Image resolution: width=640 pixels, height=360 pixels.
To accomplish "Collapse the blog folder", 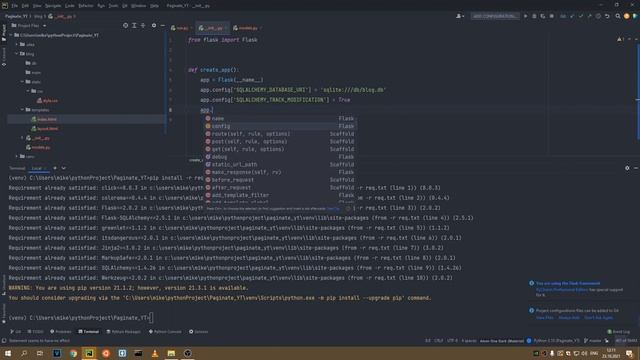I will click(x=17, y=53).
